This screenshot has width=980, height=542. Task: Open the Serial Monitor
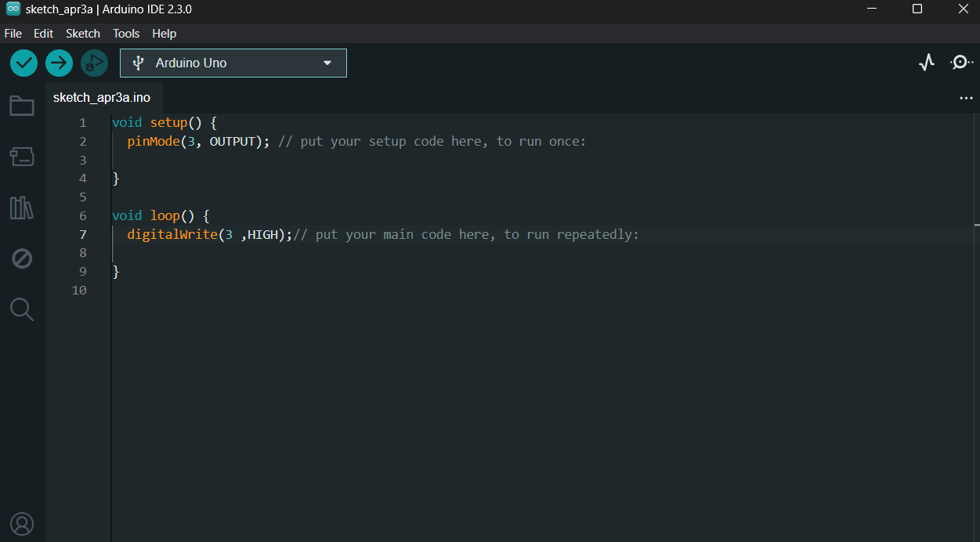click(x=961, y=63)
